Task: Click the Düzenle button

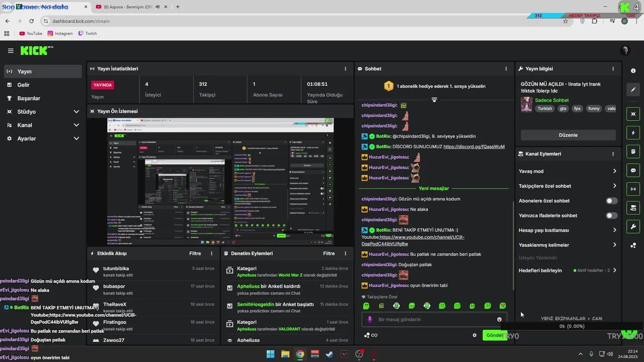Action: point(568,135)
